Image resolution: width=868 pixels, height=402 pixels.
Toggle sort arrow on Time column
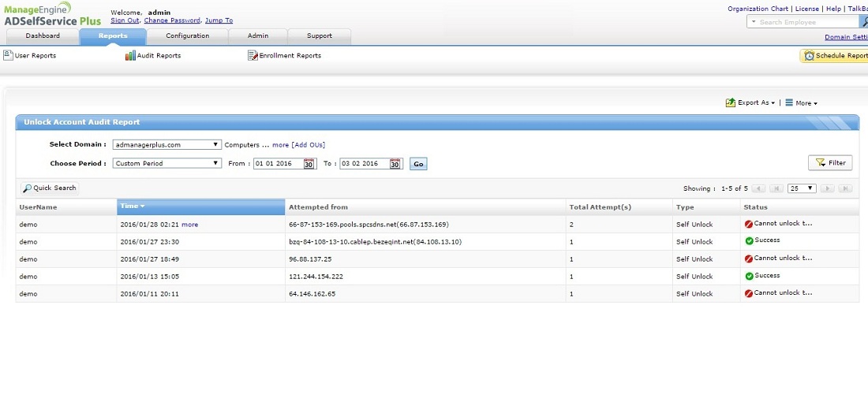[142, 207]
